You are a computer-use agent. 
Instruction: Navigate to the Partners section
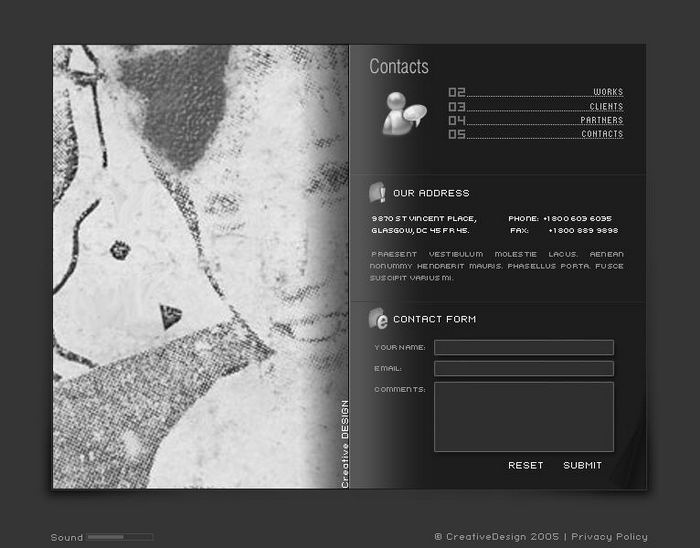[x=601, y=120]
